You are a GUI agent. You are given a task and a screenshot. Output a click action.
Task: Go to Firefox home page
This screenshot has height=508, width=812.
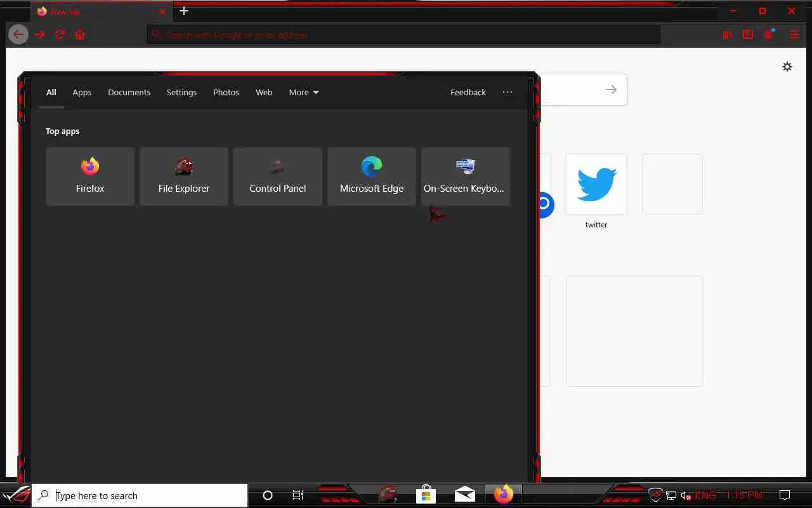[x=80, y=34]
